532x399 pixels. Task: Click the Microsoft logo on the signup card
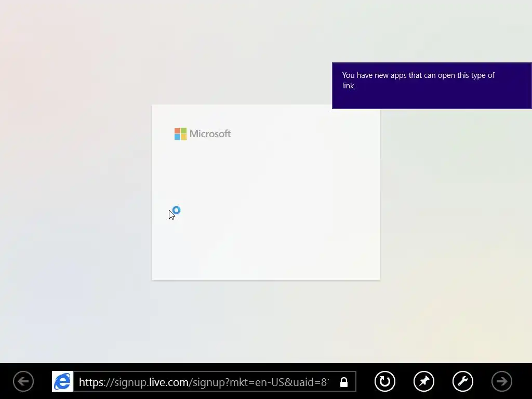[203, 134]
